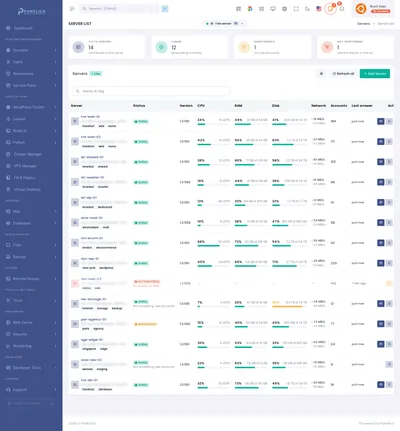Viewport: 400px width, 431px height.
Task: Click the Add Server button
Action: [x=375, y=74]
